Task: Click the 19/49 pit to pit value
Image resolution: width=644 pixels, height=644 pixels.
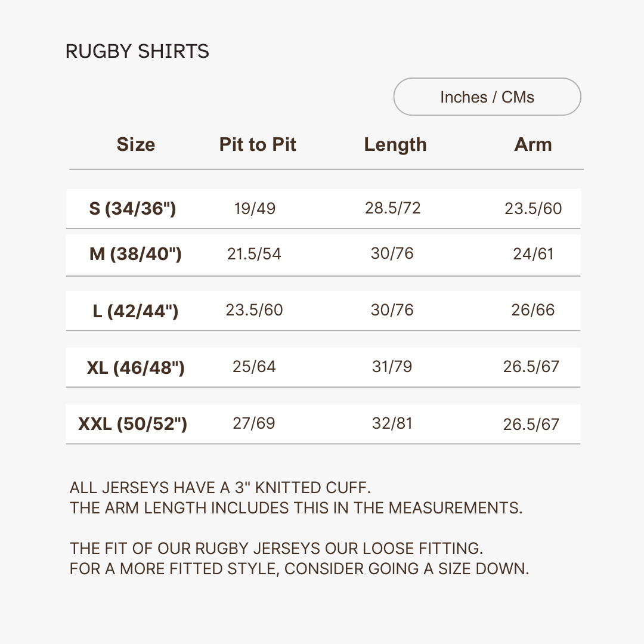Action: [255, 209]
